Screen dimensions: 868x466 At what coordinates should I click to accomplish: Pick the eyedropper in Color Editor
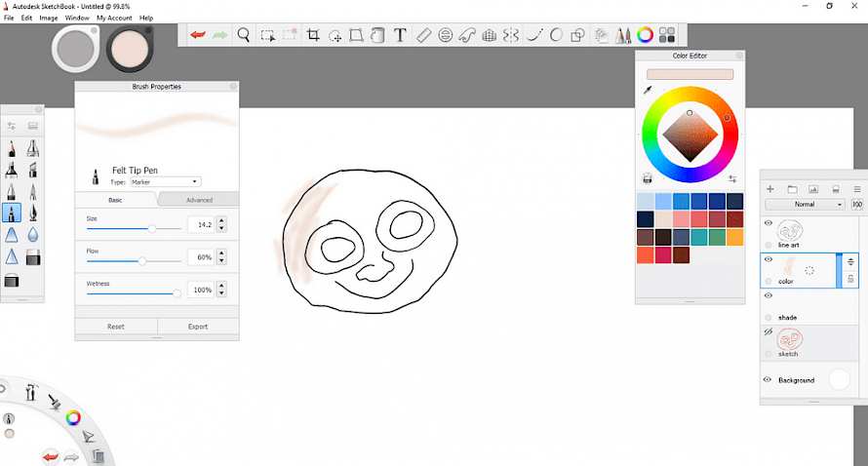pyautogui.click(x=648, y=90)
